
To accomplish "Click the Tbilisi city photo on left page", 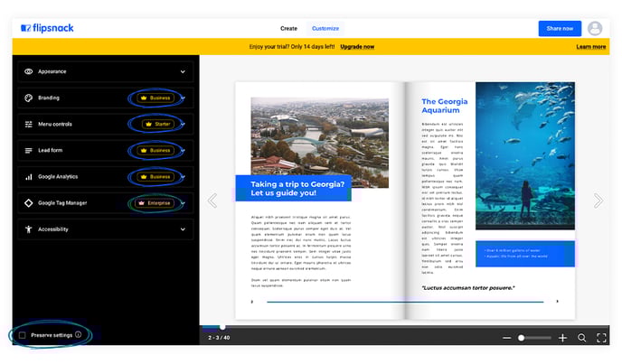I will (320, 136).
